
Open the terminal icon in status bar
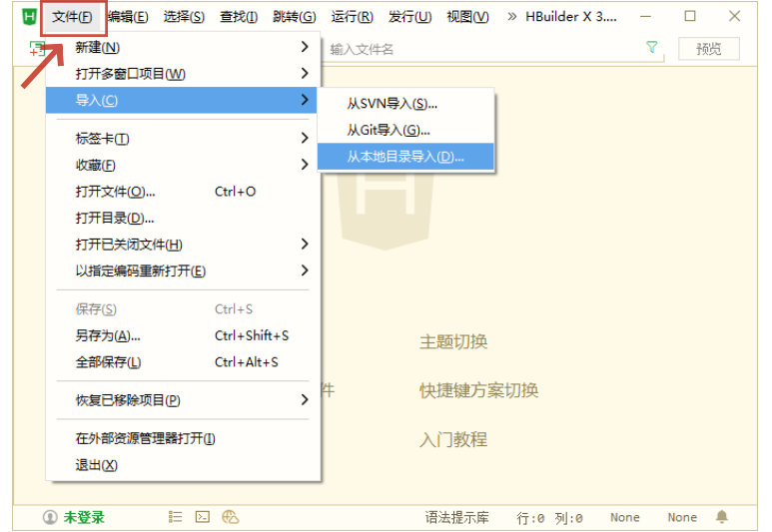pyautogui.click(x=203, y=517)
